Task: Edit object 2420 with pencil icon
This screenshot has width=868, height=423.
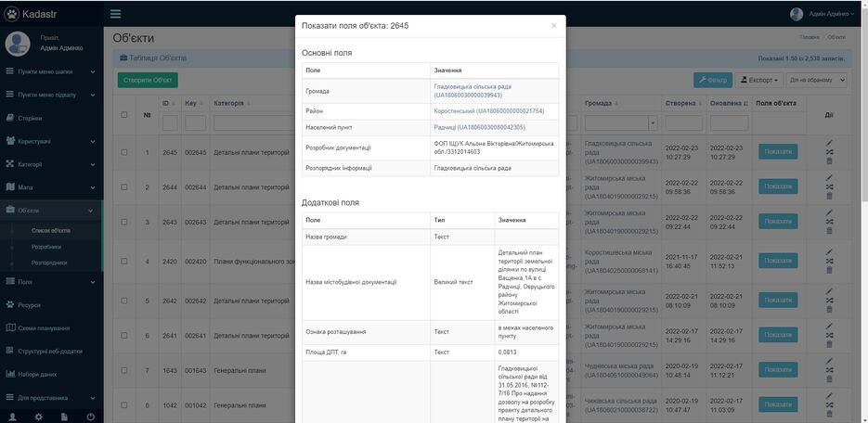Action: [x=829, y=252]
